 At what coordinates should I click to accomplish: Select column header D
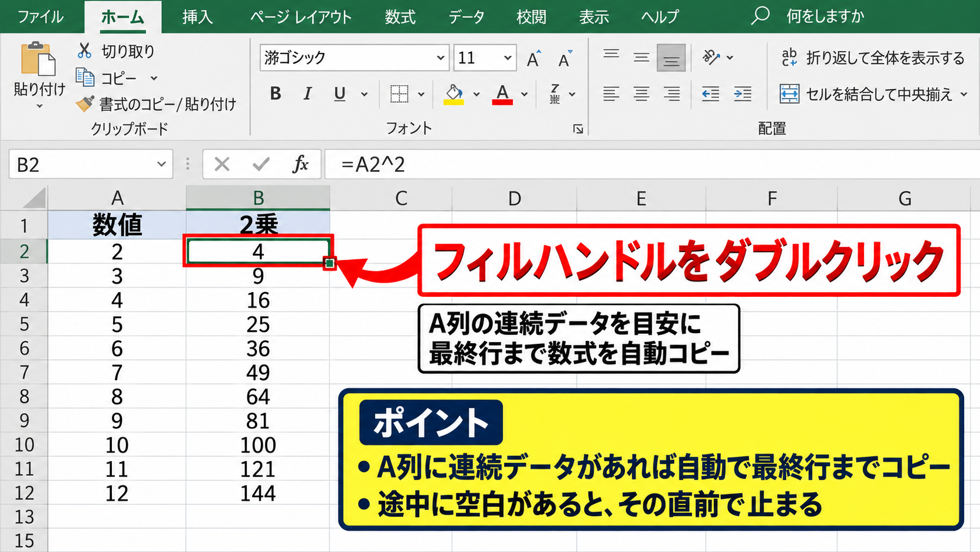tap(515, 198)
